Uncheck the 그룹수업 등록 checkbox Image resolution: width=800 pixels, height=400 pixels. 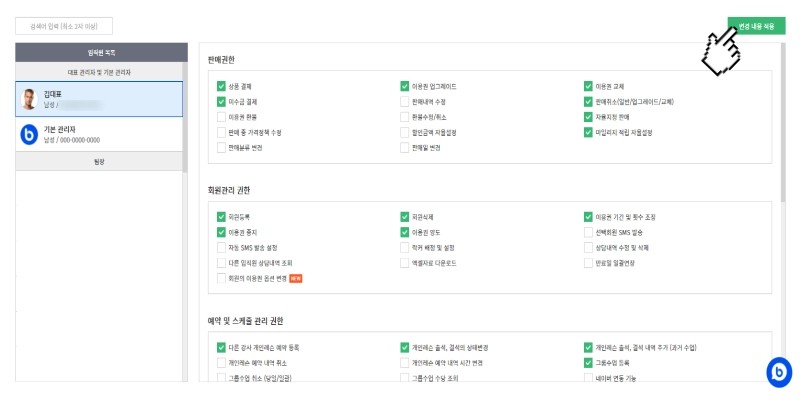pyautogui.click(x=588, y=363)
